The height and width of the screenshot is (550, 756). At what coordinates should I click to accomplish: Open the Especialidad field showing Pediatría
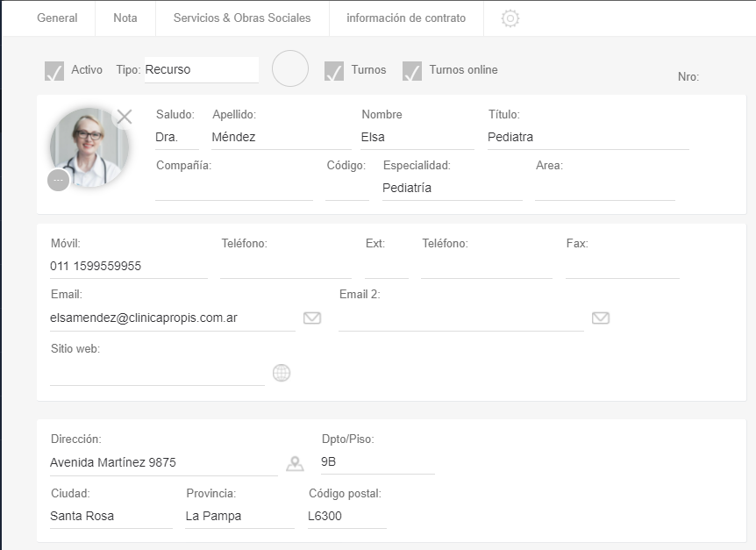452,188
